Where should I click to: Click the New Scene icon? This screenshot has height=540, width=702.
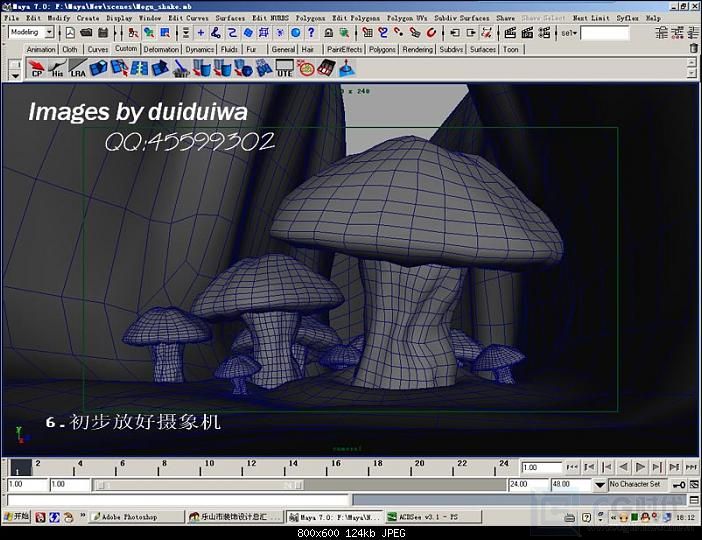coord(70,33)
